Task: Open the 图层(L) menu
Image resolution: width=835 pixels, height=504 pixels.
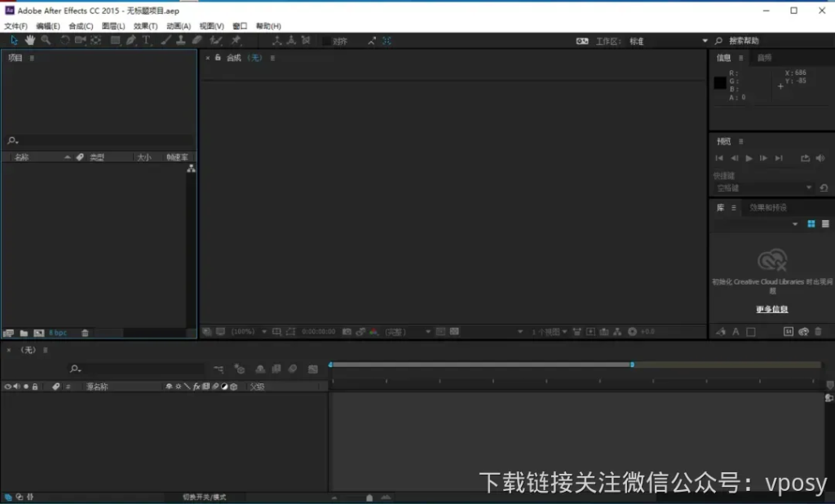Action: click(113, 26)
